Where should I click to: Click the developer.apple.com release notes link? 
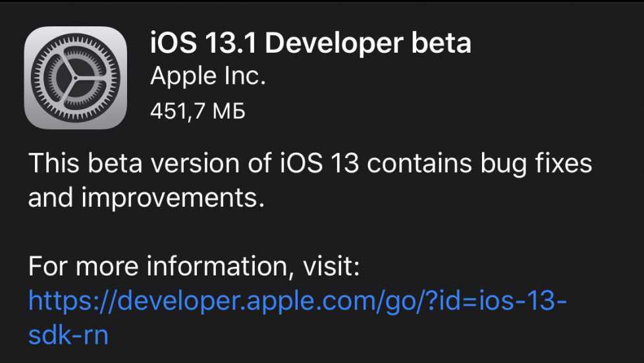click(x=298, y=302)
